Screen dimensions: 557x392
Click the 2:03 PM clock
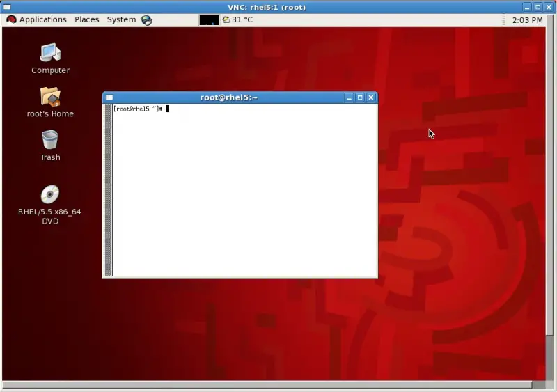click(527, 20)
